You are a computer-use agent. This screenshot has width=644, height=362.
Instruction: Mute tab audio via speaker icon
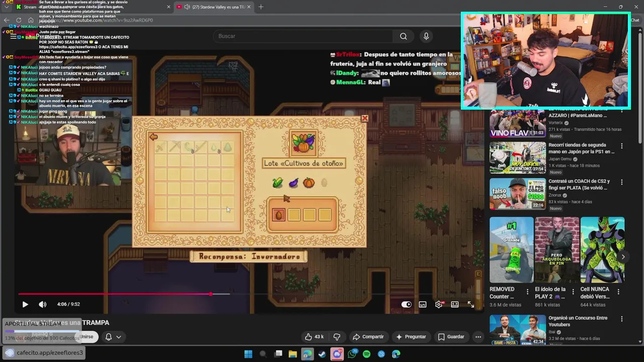pos(187,7)
